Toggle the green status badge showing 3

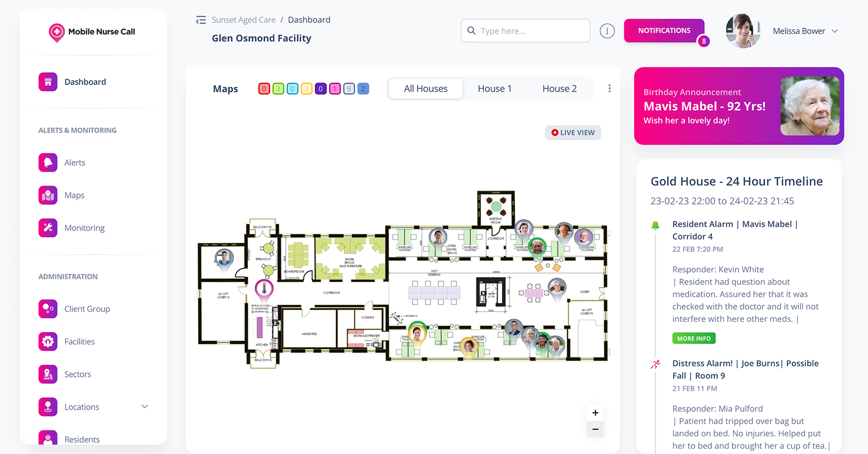(x=278, y=89)
